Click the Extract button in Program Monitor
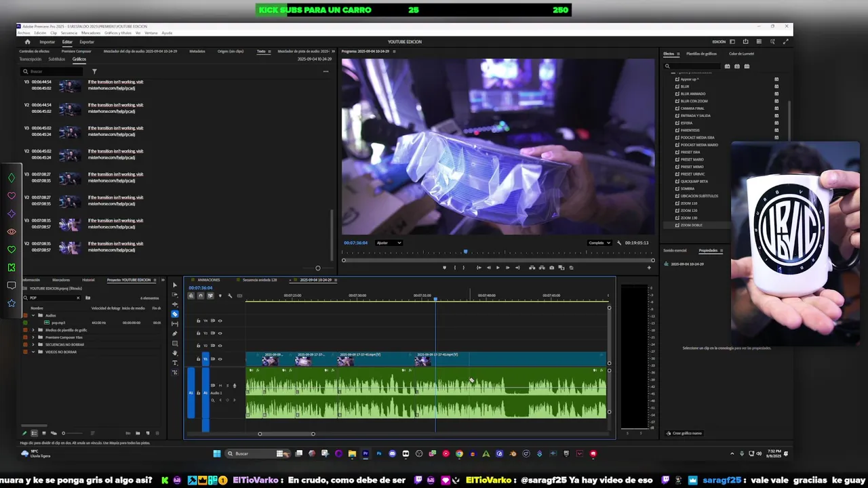The height and width of the screenshot is (488, 868). (542, 268)
